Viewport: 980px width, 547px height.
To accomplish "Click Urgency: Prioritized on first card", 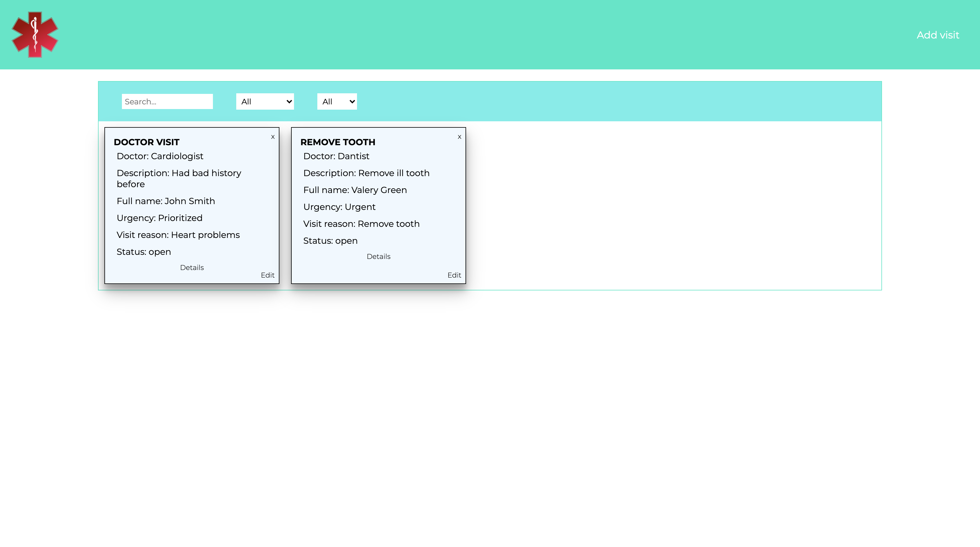I will tap(160, 218).
